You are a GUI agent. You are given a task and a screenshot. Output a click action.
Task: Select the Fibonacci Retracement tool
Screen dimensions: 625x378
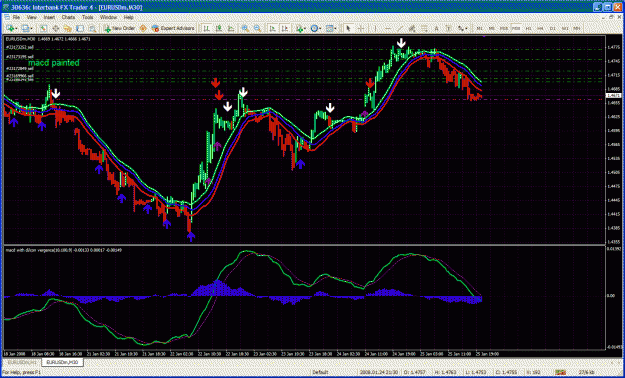[424, 28]
